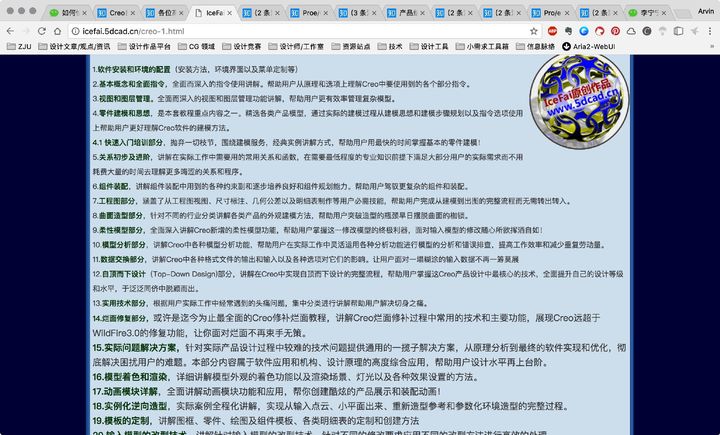Click the heading 6.组件装配
720x435 pixels.
click(x=111, y=186)
